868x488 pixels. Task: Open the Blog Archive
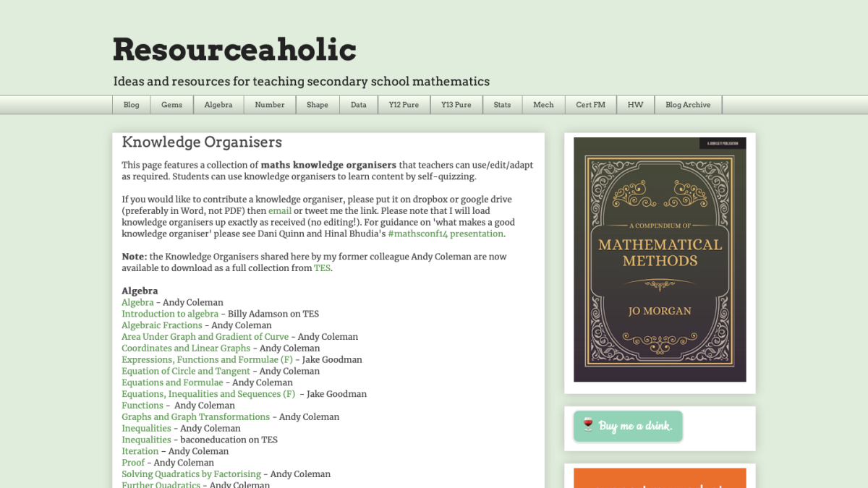688,104
